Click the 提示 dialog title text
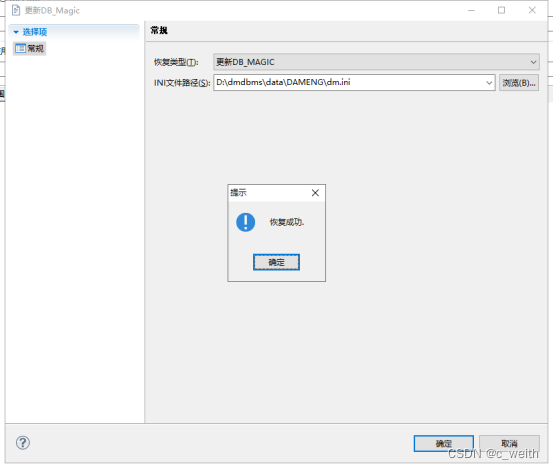The image size is (554, 469). tap(238, 193)
